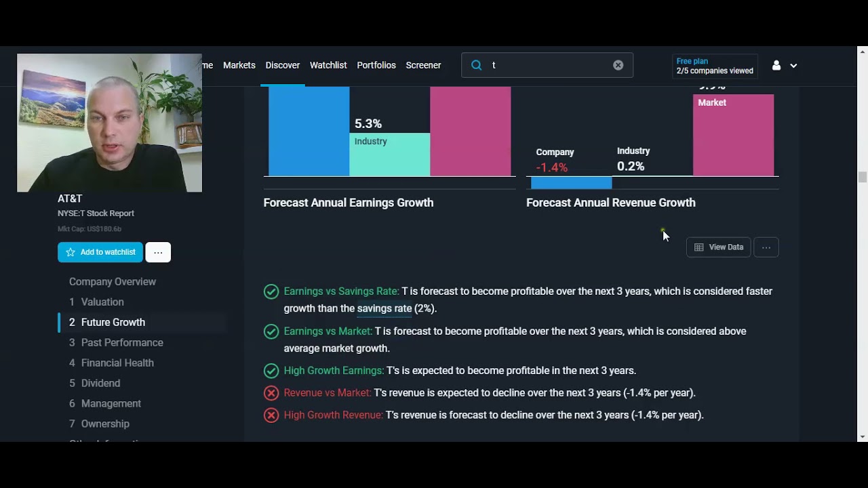Click the search magnifier icon

[476, 65]
